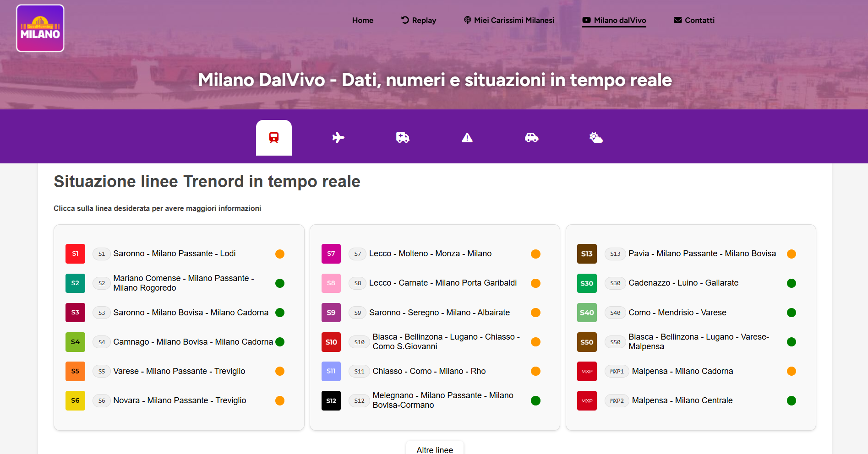Open the ambulance emergency tab
Image resolution: width=868 pixels, height=454 pixels.
coord(403,137)
